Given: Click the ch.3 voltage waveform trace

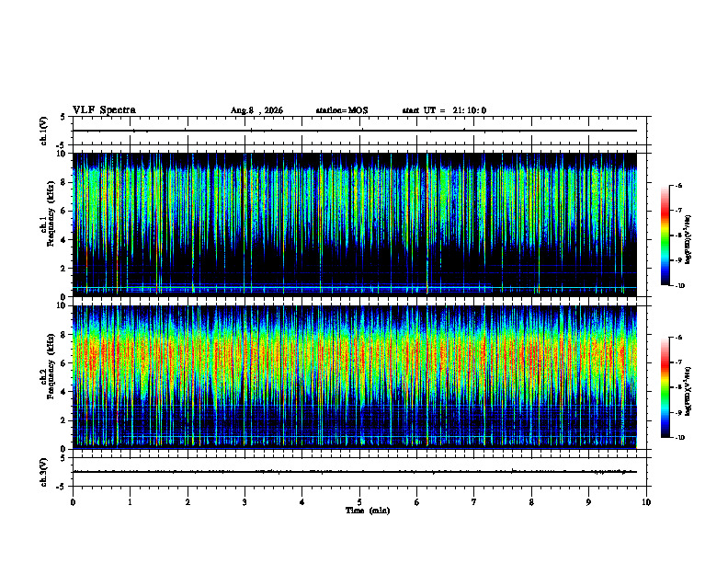Looking at the screenshot, I should (x=355, y=472).
